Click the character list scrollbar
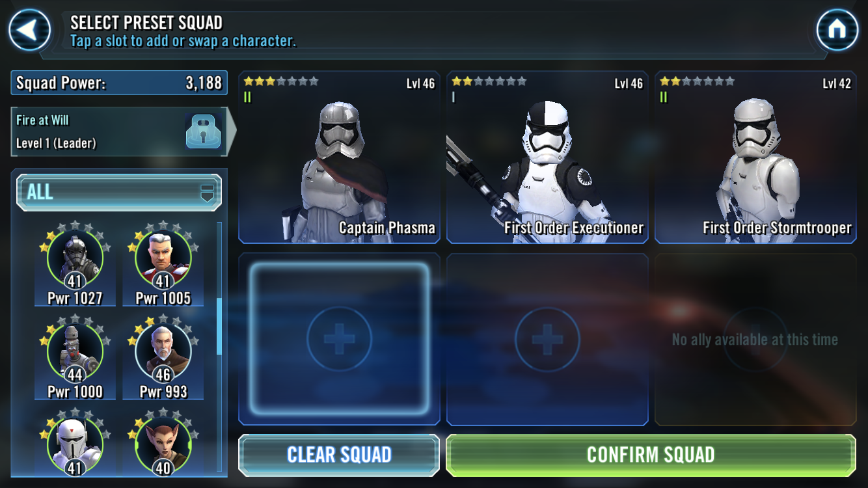Screen dimensions: 868x488 point(219,327)
